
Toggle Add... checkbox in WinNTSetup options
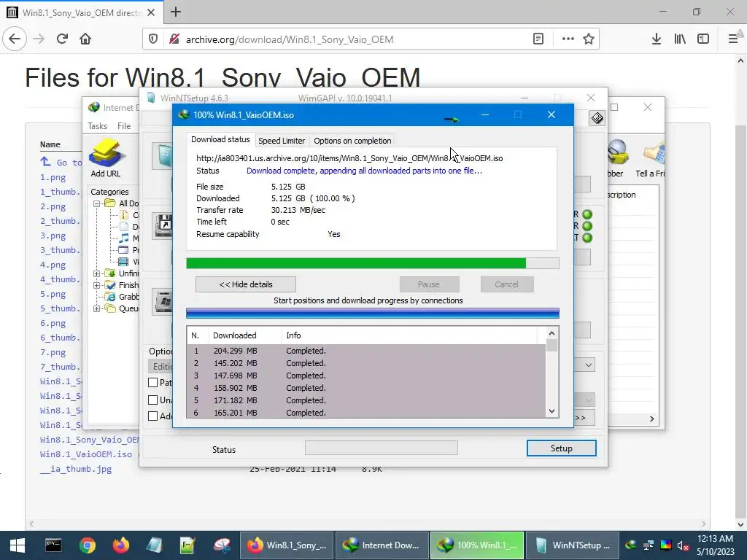point(153,416)
